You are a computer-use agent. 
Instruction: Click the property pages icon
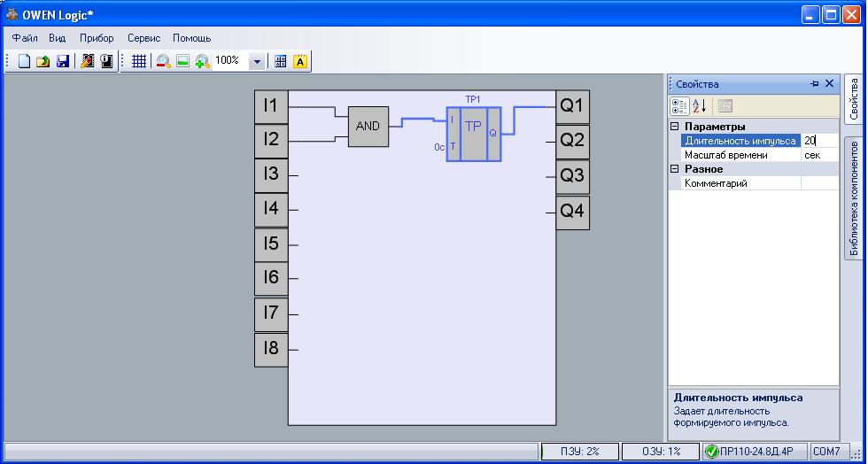pos(725,105)
